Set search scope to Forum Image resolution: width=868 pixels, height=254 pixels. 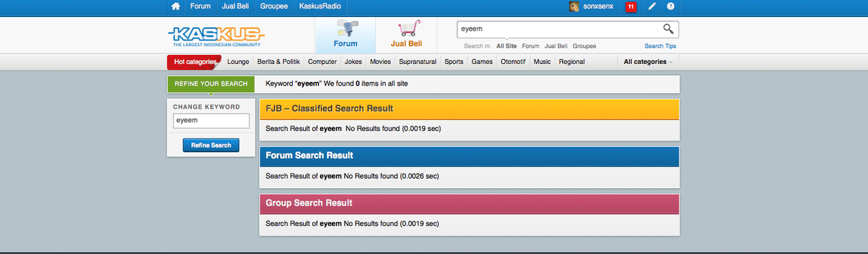point(530,46)
